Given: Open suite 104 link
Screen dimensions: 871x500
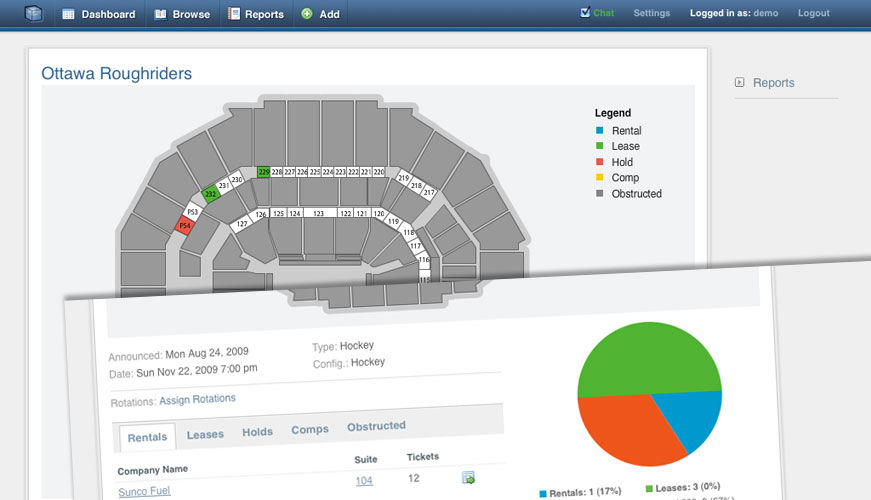Looking at the screenshot, I should point(364,481).
